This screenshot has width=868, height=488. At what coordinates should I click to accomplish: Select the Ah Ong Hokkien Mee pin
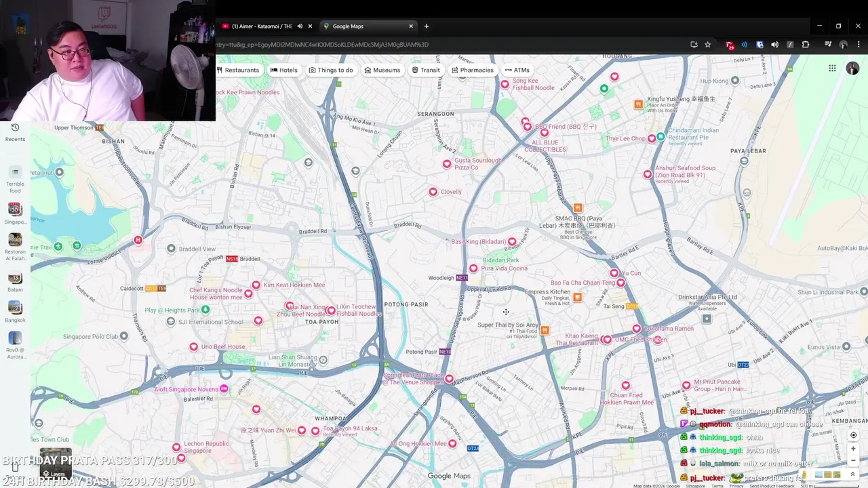click(452, 444)
